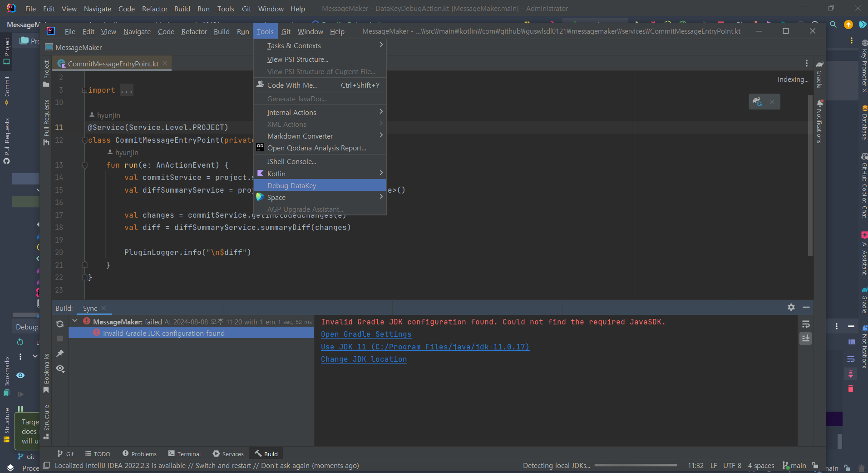Click the Change JDK location link

click(x=364, y=359)
